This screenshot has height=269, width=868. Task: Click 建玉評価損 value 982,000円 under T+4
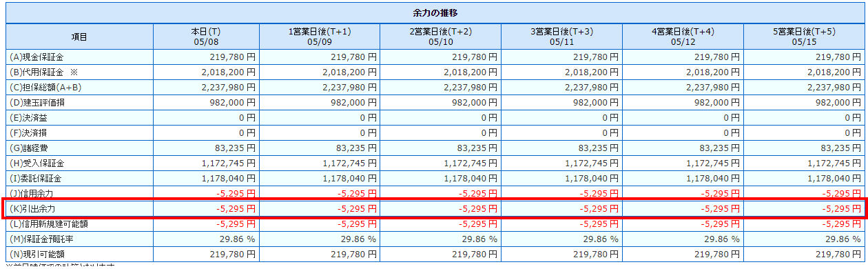pyautogui.click(x=718, y=102)
